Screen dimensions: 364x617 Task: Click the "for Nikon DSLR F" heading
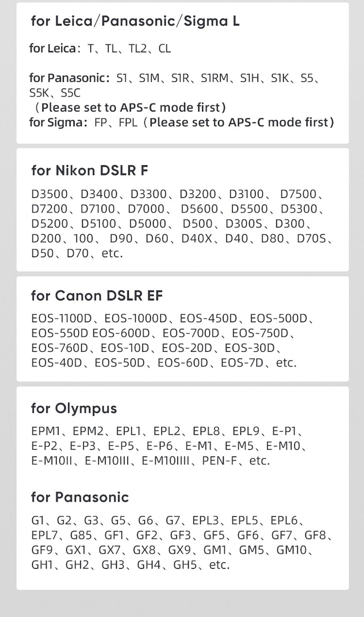(x=89, y=171)
